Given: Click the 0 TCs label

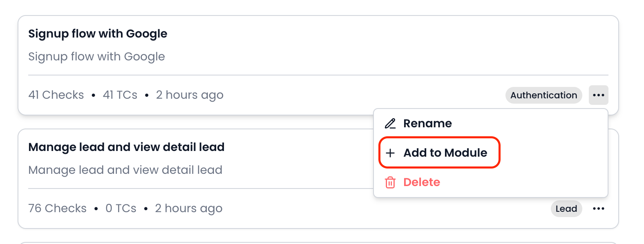Looking at the screenshot, I should [x=121, y=208].
